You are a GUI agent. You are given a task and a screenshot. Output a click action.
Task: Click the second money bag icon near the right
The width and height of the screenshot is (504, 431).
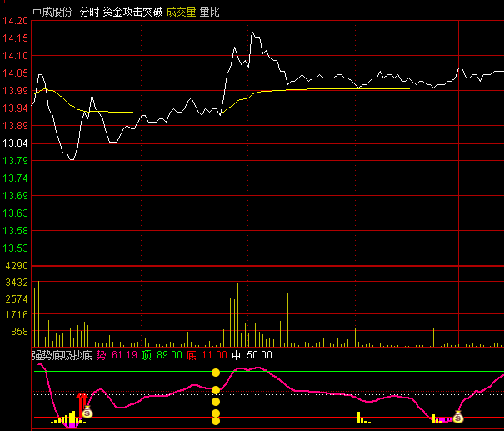click(x=457, y=417)
